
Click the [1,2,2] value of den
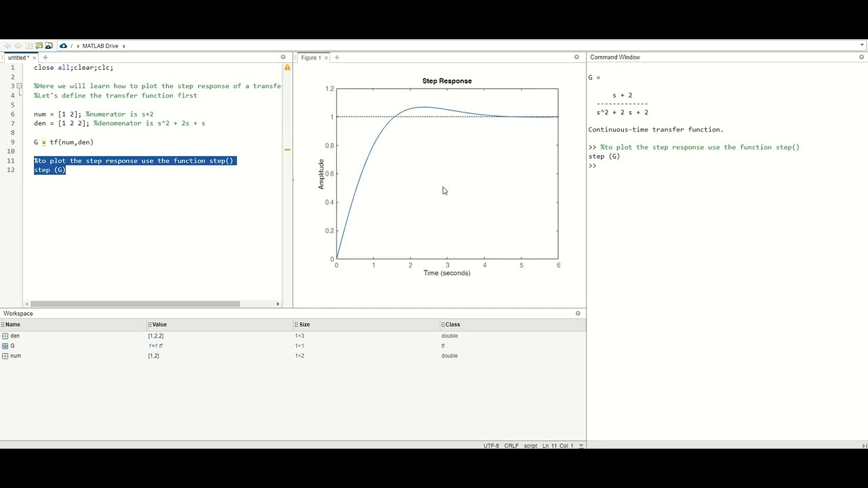pyautogui.click(x=156, y=336)
